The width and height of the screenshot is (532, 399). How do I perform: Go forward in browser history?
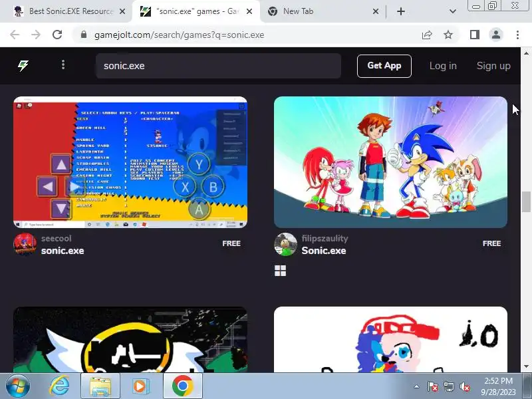[x=36, y=35]
